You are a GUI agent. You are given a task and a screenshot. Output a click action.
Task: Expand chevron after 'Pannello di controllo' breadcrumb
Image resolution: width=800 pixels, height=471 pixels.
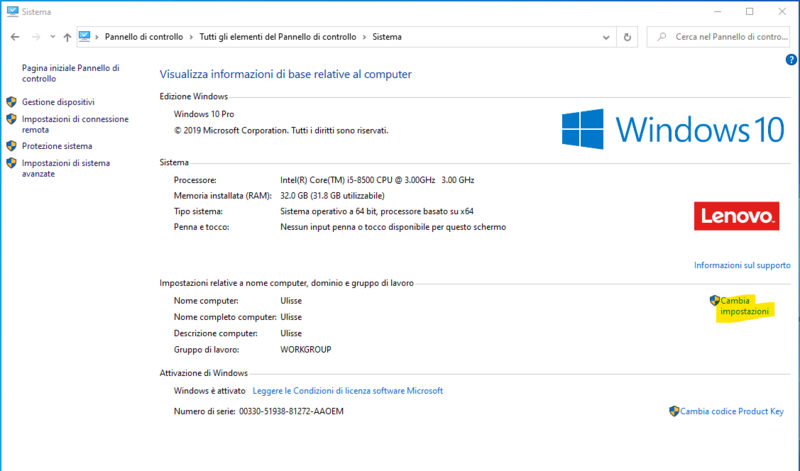tap(190, 37)
